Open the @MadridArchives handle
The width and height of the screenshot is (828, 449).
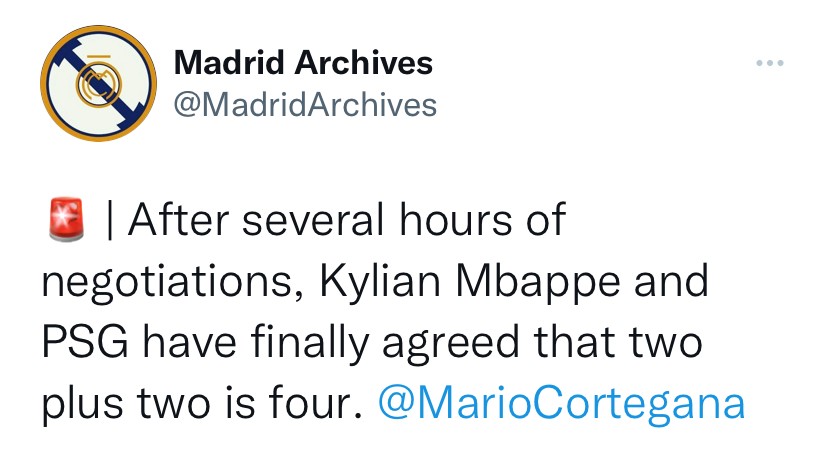(x=305, y=104)
